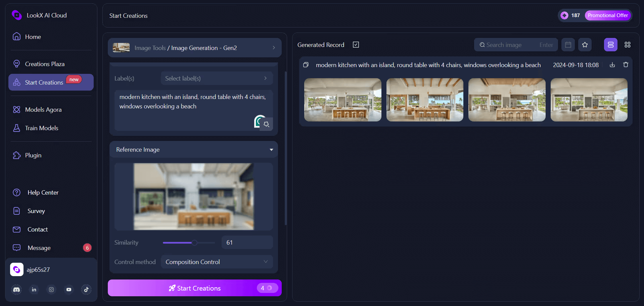644x306 pixels.
Task: Click into the prompt text area
Action: coord(193,110)
